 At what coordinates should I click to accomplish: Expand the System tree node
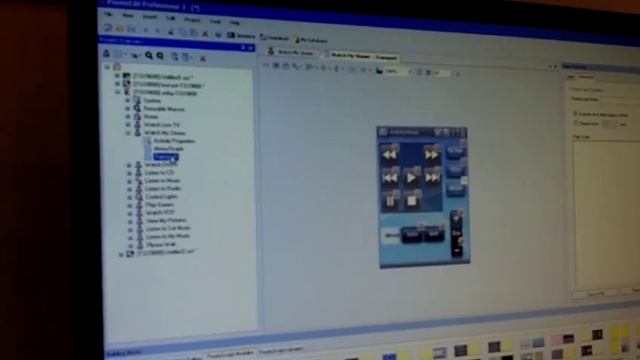click(127, 100)
